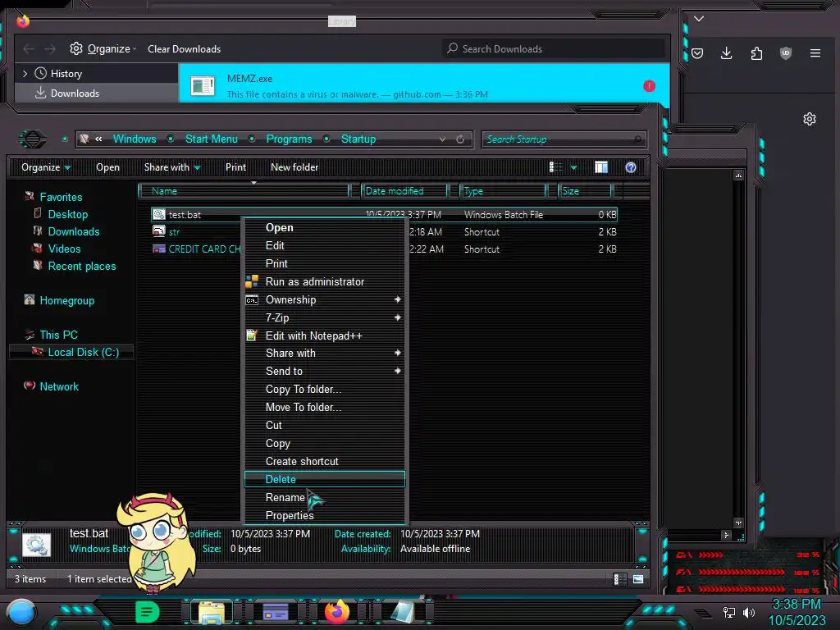Click large icons view in status bar

638,579
